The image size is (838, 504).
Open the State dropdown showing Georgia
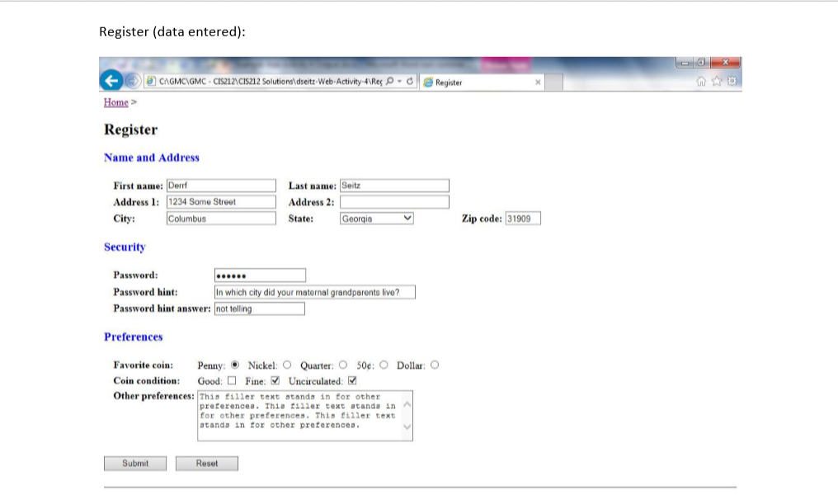[377, 219]
